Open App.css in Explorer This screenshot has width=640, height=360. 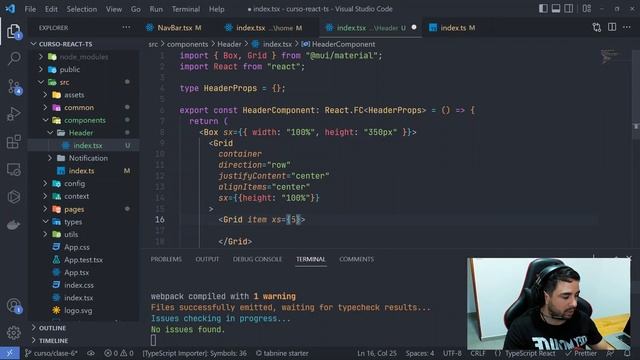(77, 247)
